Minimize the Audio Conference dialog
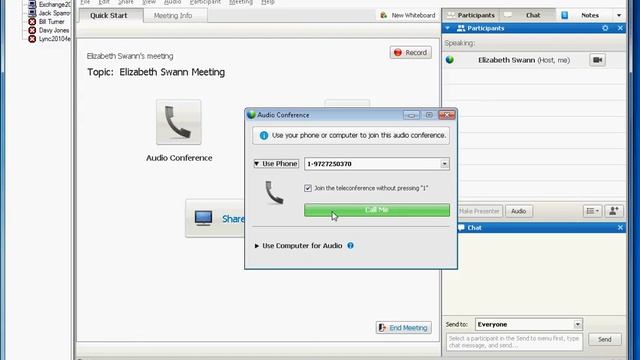 tap(411, 115)
